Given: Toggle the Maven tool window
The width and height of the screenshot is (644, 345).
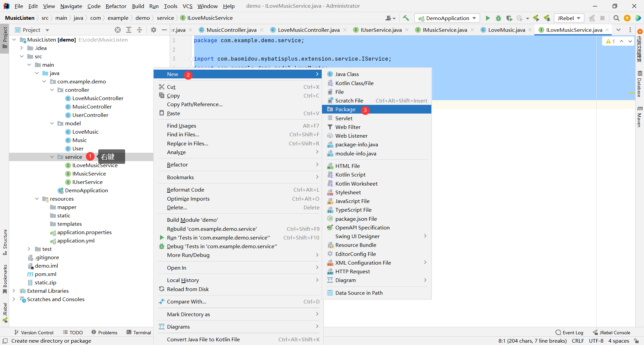Looking at the screenshot, I should click(640, 117).
